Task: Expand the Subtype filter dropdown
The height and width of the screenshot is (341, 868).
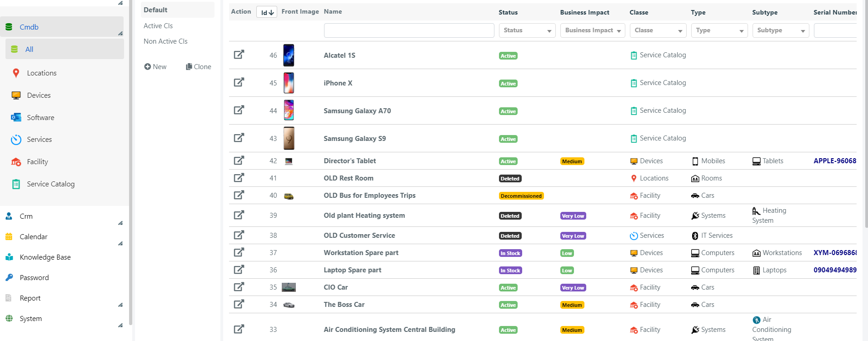Action: point(780,30)
